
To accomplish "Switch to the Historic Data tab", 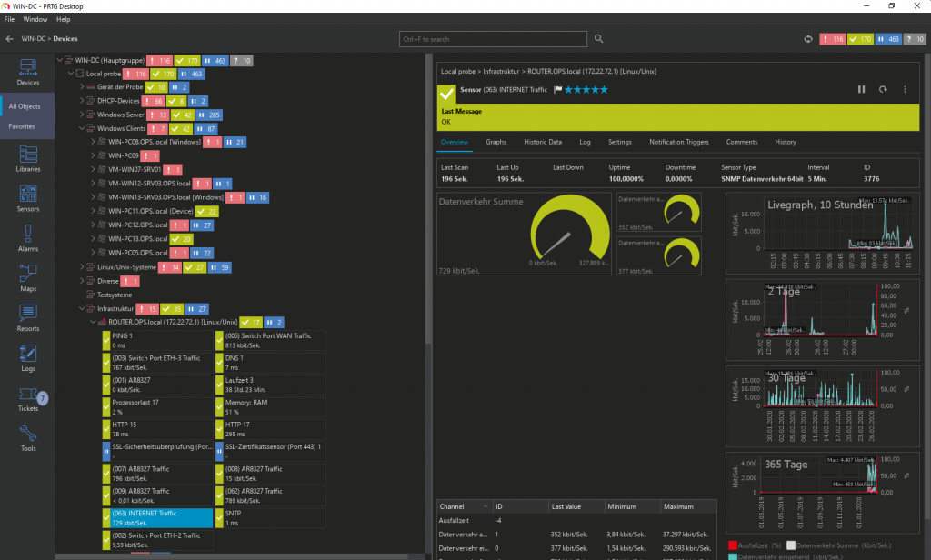I will 542,142.
